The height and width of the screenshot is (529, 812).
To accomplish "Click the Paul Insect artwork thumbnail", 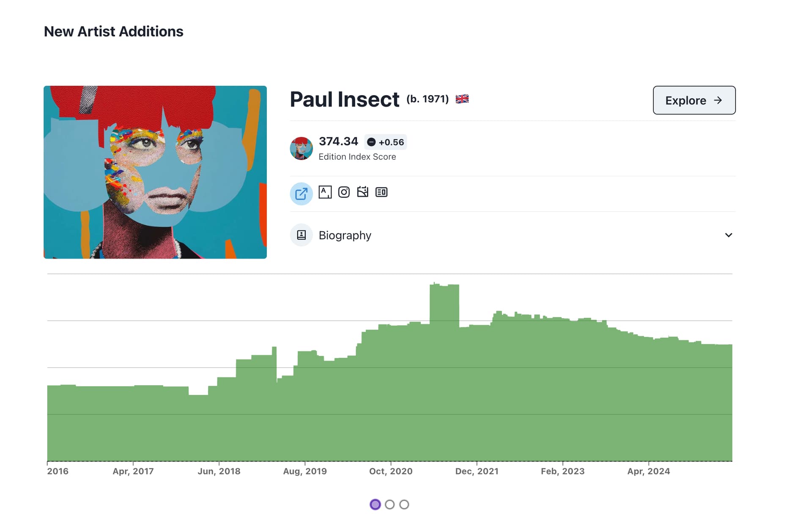I will [155, 172].
